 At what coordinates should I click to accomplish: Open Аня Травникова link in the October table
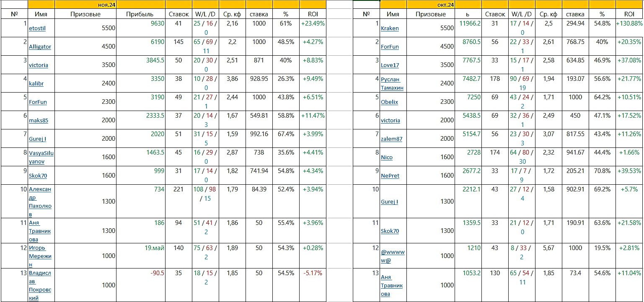[392, 285]
